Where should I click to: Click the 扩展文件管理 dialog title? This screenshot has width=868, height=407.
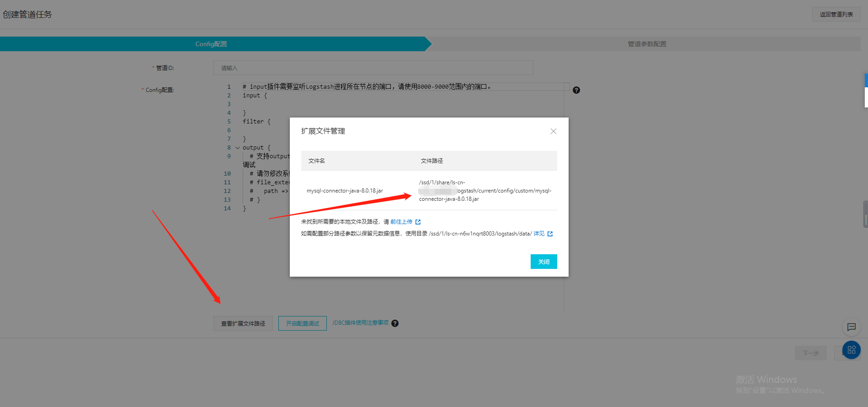[x=323, y=131]
